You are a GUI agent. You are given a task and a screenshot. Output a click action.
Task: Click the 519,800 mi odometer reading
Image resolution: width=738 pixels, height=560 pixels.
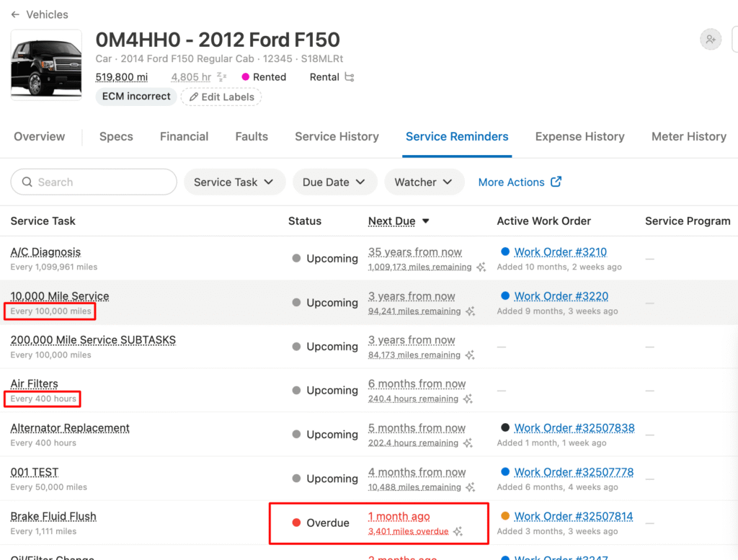click(121, 76)
